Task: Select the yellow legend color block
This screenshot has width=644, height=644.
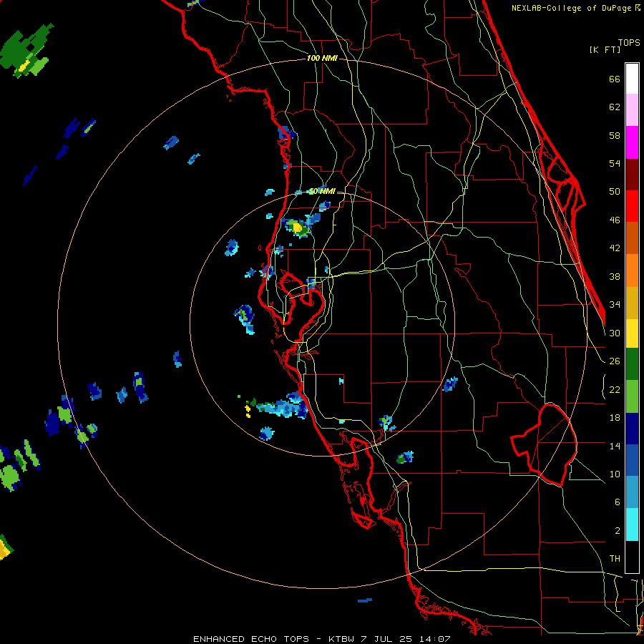Action: point(632,333)
